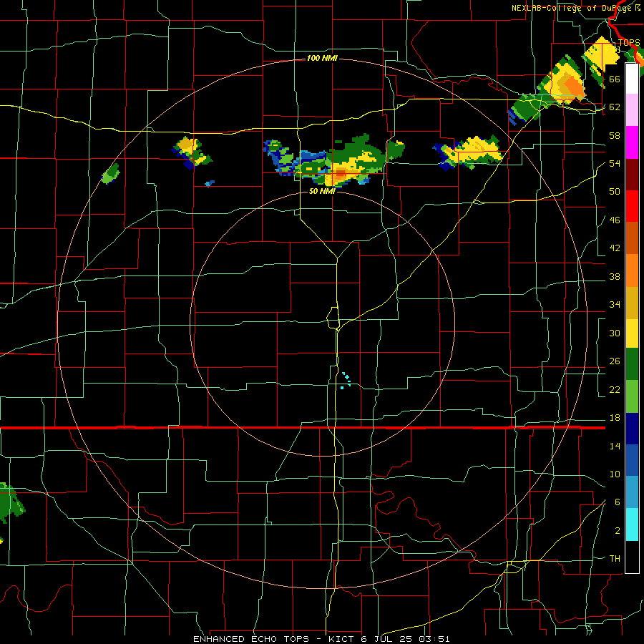This screenshot has width=644, height=644.
Task: Click the "22" legend value
Action: (615, 389)
